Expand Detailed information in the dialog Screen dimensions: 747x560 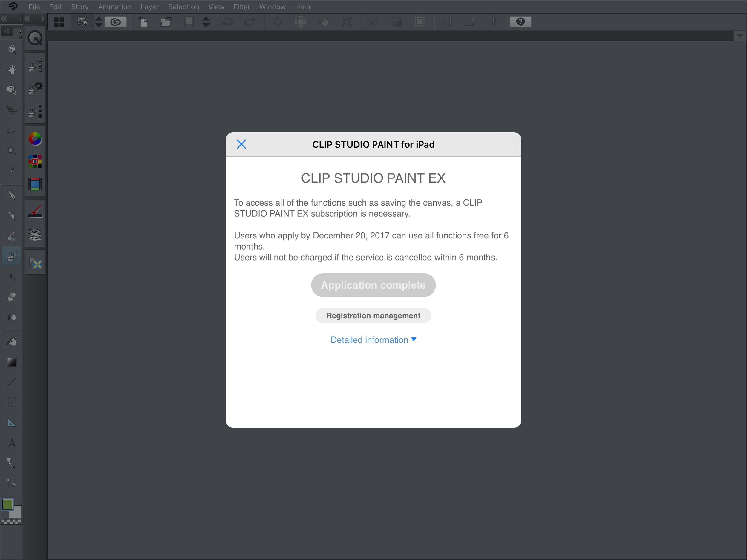point(373,340)
